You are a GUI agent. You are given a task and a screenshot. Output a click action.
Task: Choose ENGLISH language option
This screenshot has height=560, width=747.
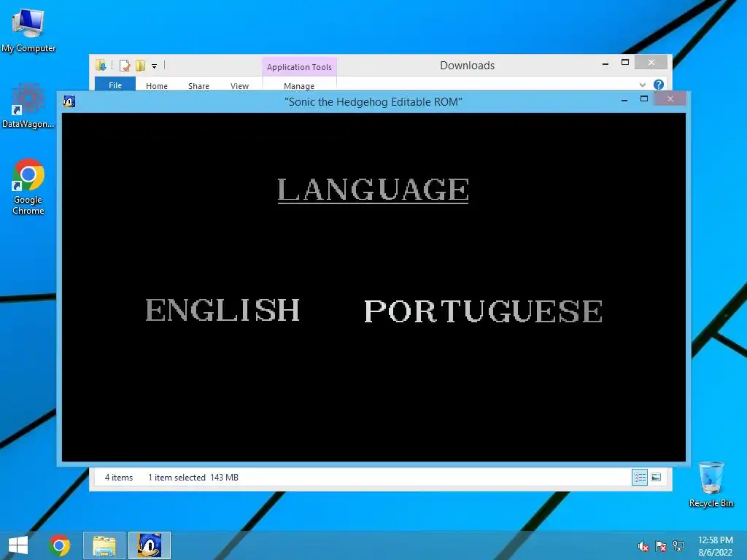point(222,310)
